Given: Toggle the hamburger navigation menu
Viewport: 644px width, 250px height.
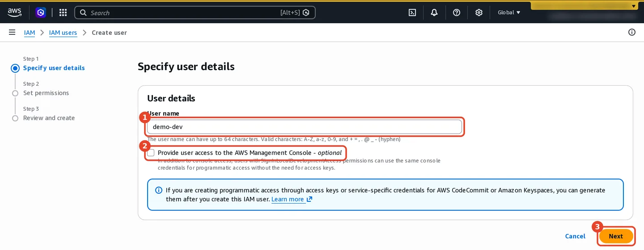Looking at the screenshot, I should (12, 32).
